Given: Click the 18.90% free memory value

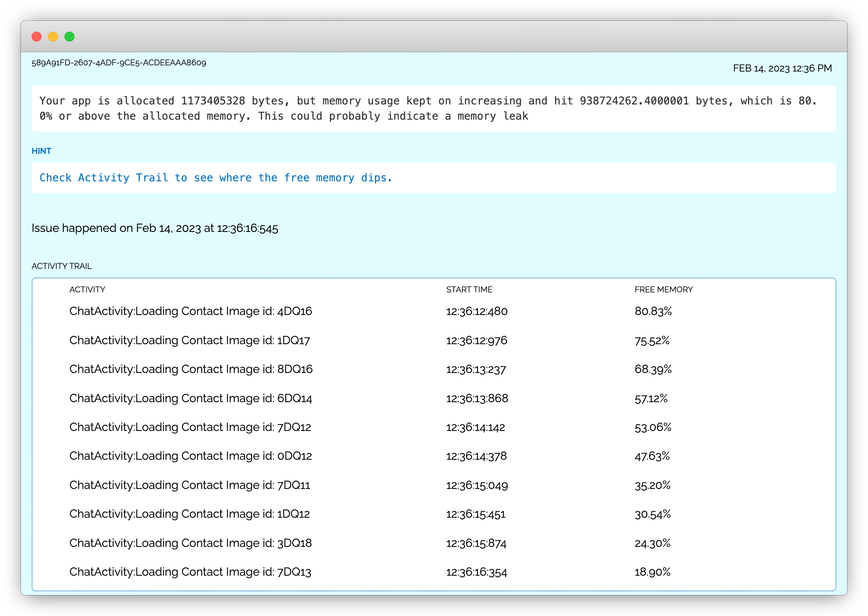Looking at the screenshot, I should [652, 572].
